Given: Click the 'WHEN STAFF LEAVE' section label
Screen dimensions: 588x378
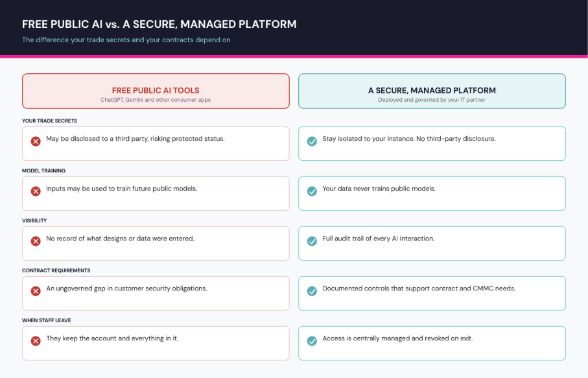Looking at the screenshot, I should 47,320.
